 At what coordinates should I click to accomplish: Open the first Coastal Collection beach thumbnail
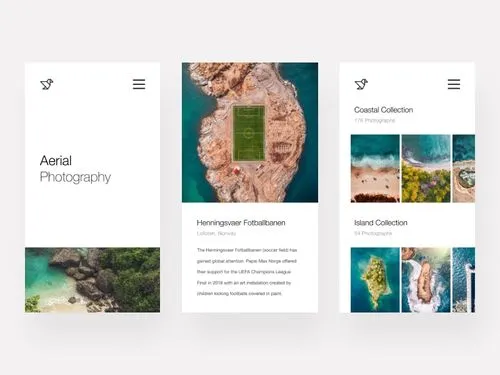click(375, 168)
